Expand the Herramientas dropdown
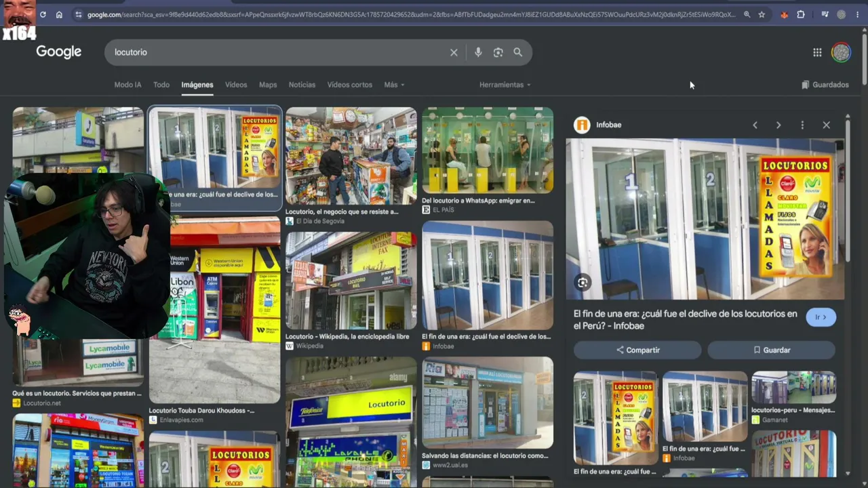The height and width of the screenshot is (488, 868). tap(505, 85)
